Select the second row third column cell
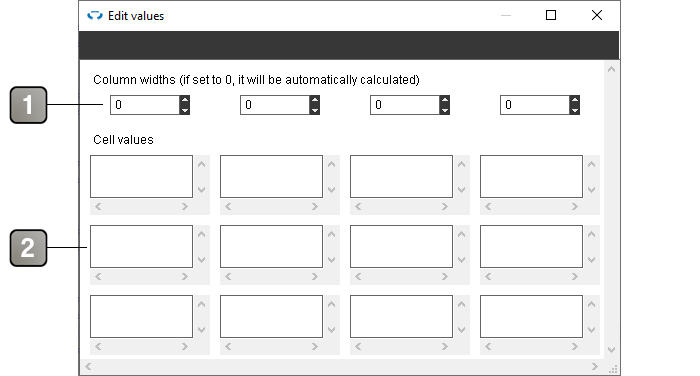This screenshot has width=700, height=376. pyautogui.click(x=401, y=246)
